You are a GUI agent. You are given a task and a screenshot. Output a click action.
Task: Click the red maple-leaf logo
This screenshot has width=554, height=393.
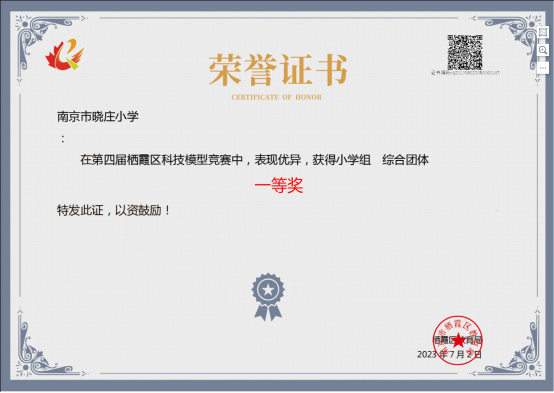pyautogui.click(x=65, y=54)
